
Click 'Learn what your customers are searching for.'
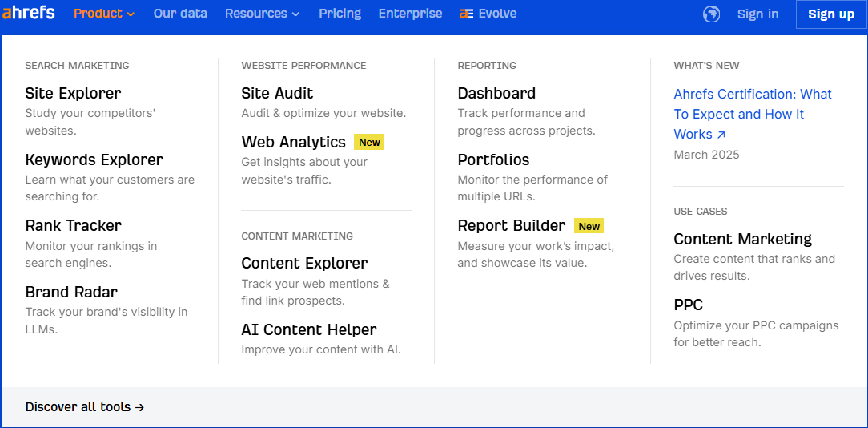[111, 188]
